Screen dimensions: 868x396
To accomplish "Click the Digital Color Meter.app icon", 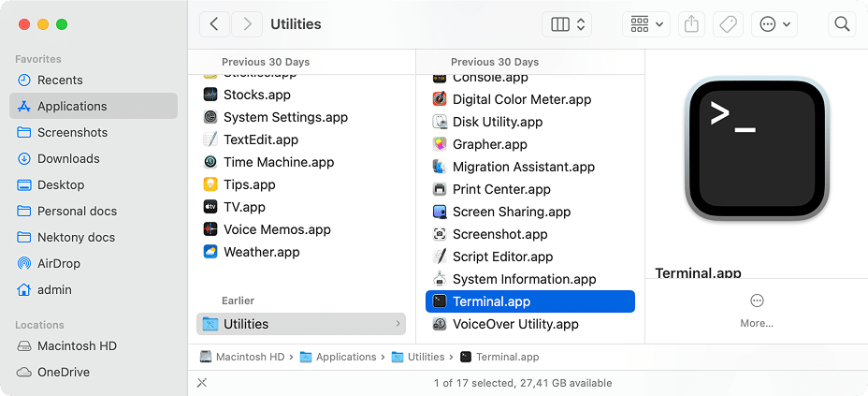I will point(440,99).
